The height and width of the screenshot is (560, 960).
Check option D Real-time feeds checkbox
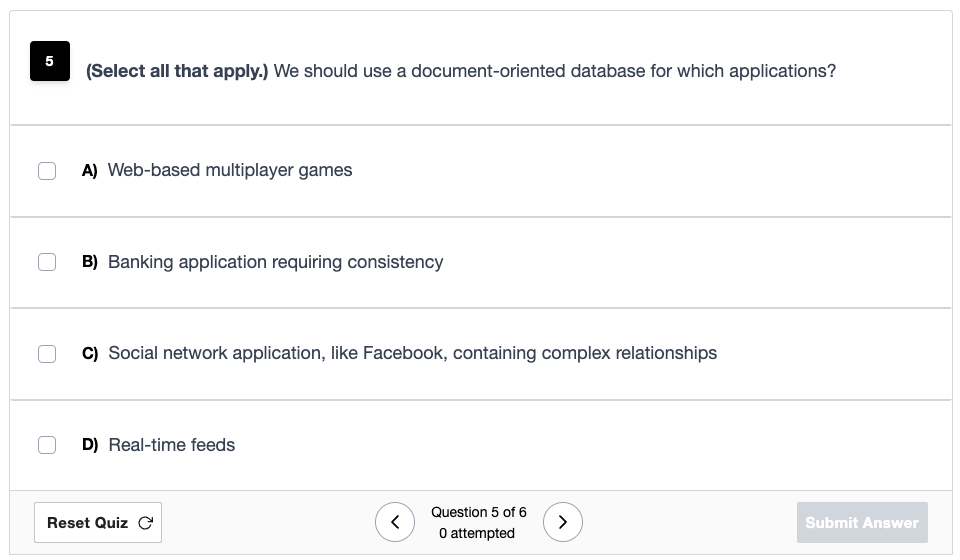click(x=47, y=445)
